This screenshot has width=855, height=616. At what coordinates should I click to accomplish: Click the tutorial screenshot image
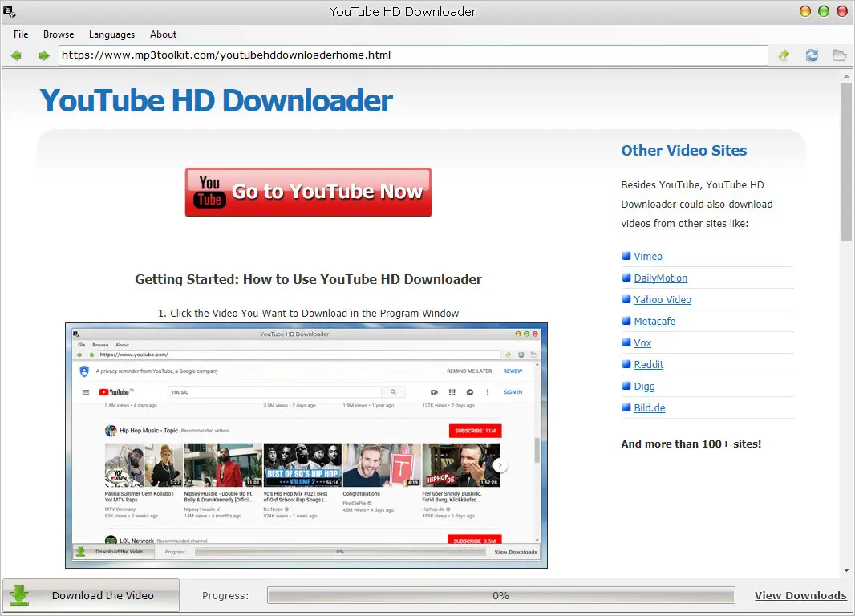click(306, 445)
